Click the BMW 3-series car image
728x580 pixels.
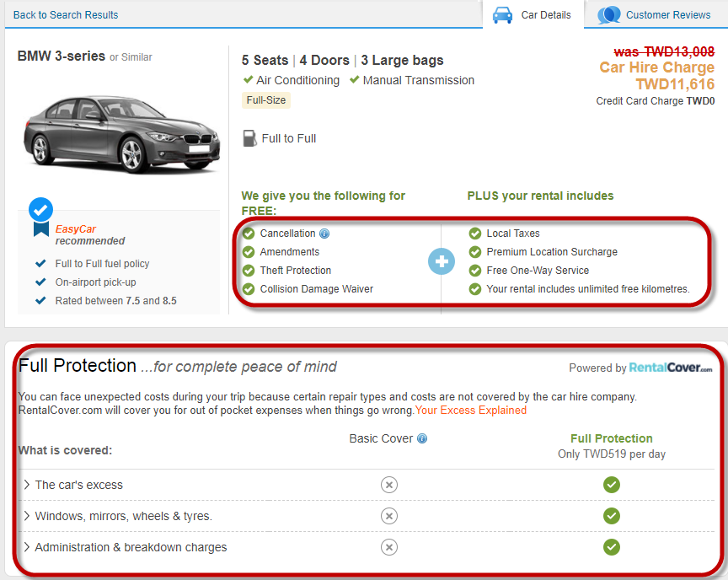[x=121, y=135]
